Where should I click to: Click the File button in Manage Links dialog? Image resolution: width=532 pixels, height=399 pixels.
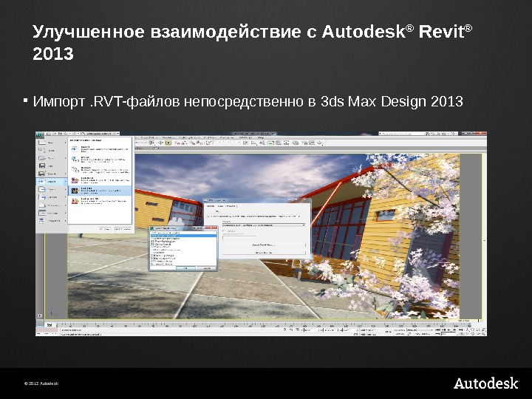218,211
